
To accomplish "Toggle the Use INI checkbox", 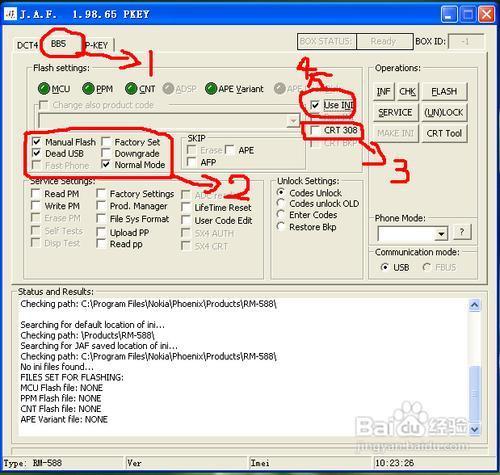I will [x=315, y=105].
